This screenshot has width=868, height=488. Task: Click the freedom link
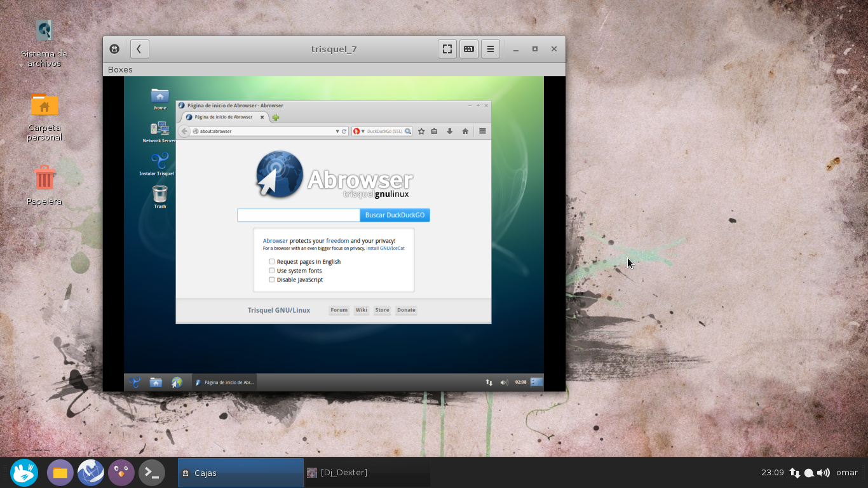pos(337,241)
